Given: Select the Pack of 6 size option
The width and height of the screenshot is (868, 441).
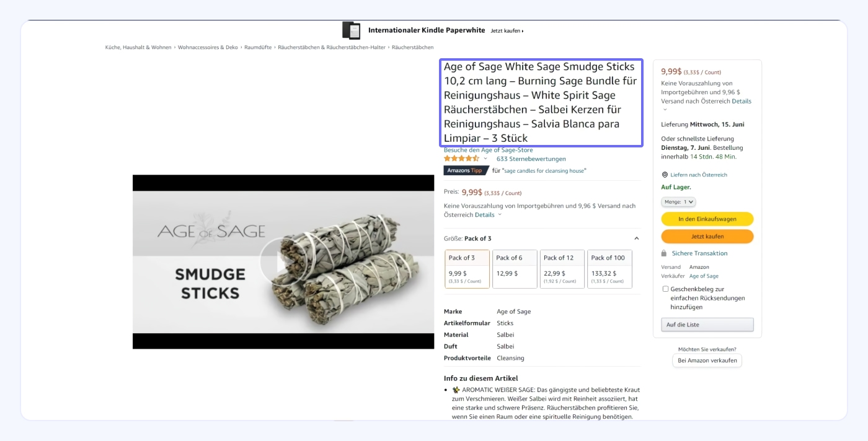Looking at the screenshot, I should (515, 269).
